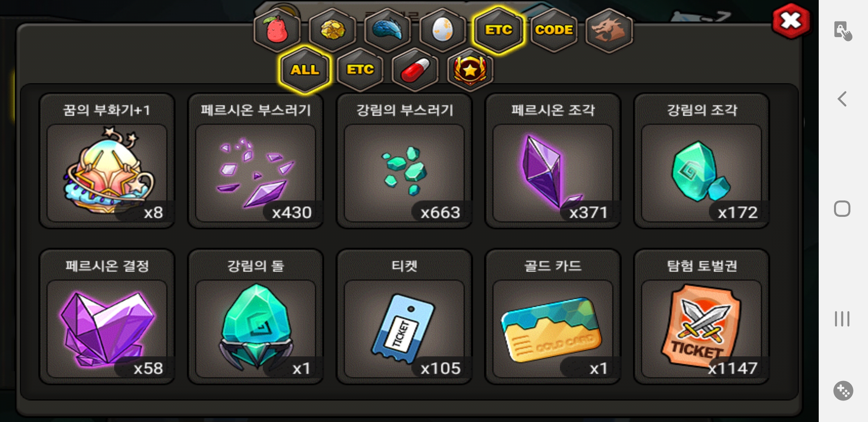
Task: Tap the gamepad icon in sidebar
Action: tap(843, 390)
